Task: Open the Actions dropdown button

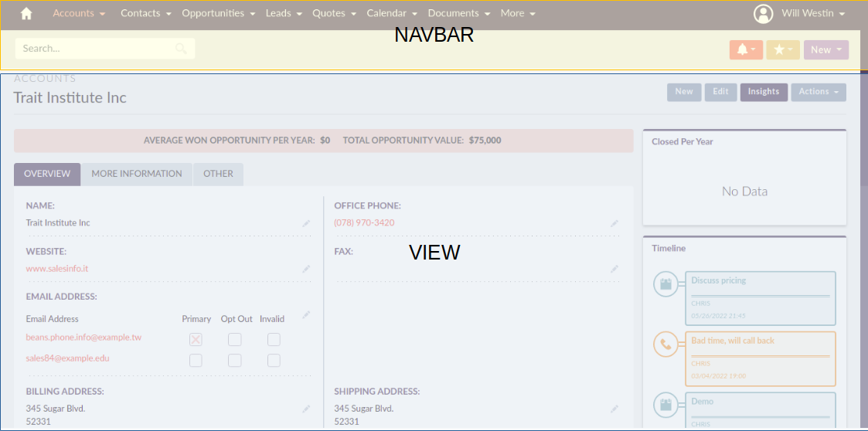Action: [x=819, y=92]
